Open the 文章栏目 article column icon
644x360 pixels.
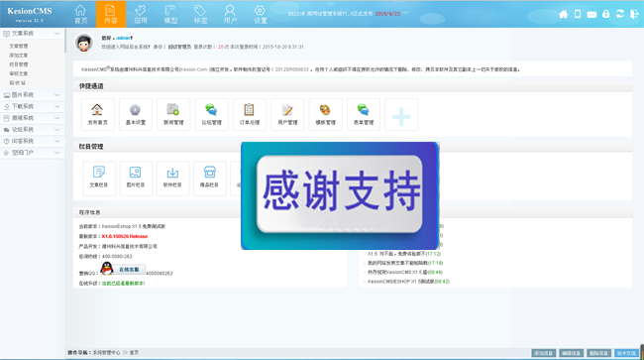(x=99, y=179)
